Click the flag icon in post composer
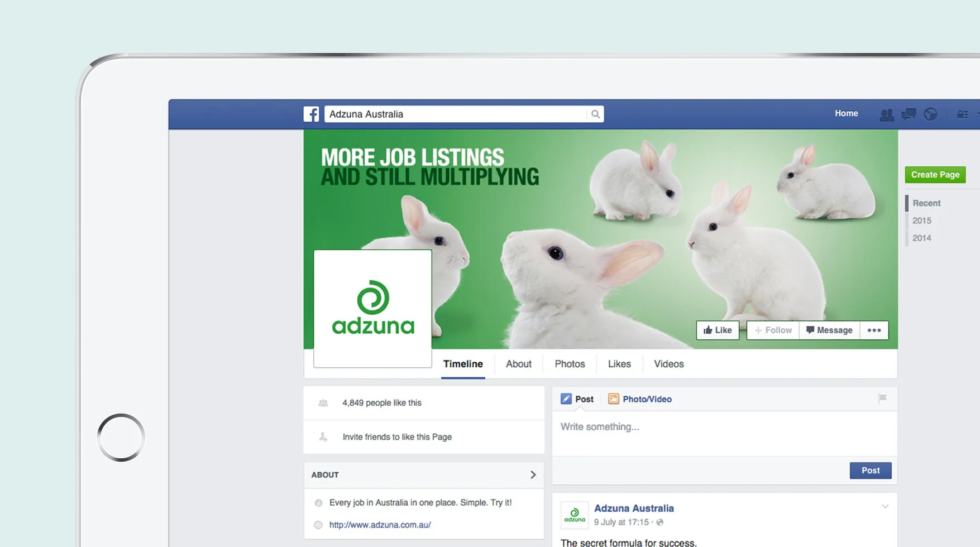Image resolution: width=980 pixels, height=547 pixels. [882, 399]
